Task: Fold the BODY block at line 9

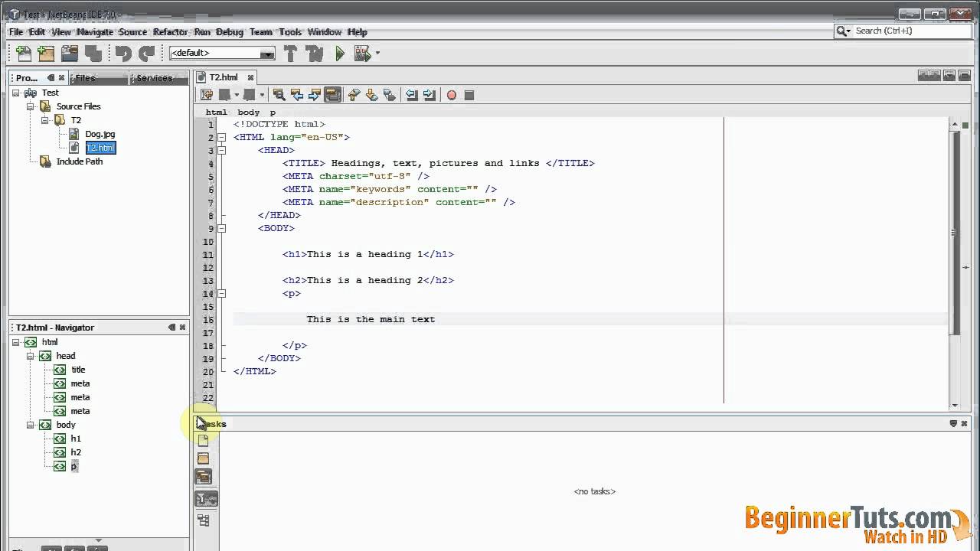Action: click(x=222, y=228)
